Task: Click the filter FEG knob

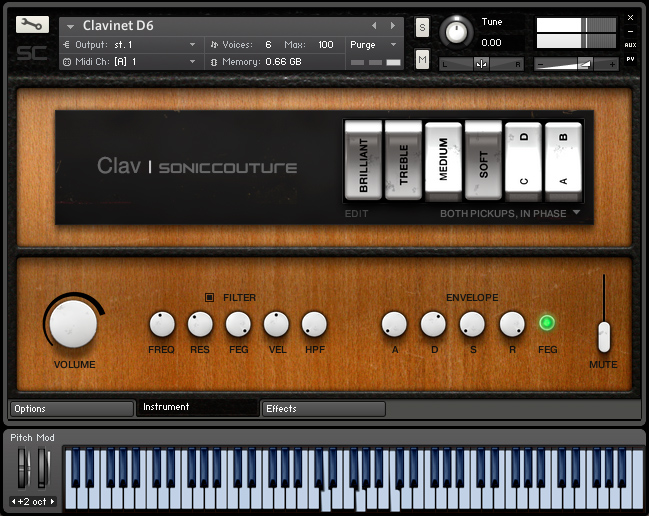Action: pyautogui.click(x=238, y=324)
